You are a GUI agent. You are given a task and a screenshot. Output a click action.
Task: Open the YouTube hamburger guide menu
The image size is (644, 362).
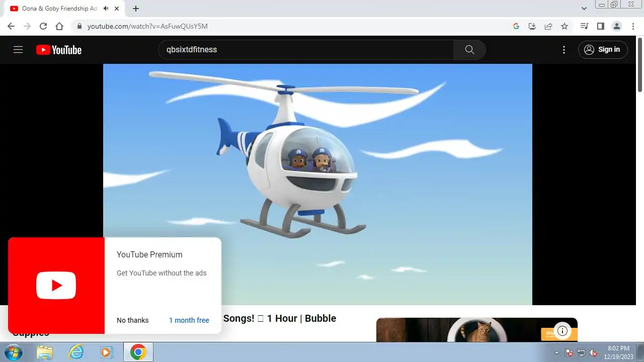(x=18, y=50)
